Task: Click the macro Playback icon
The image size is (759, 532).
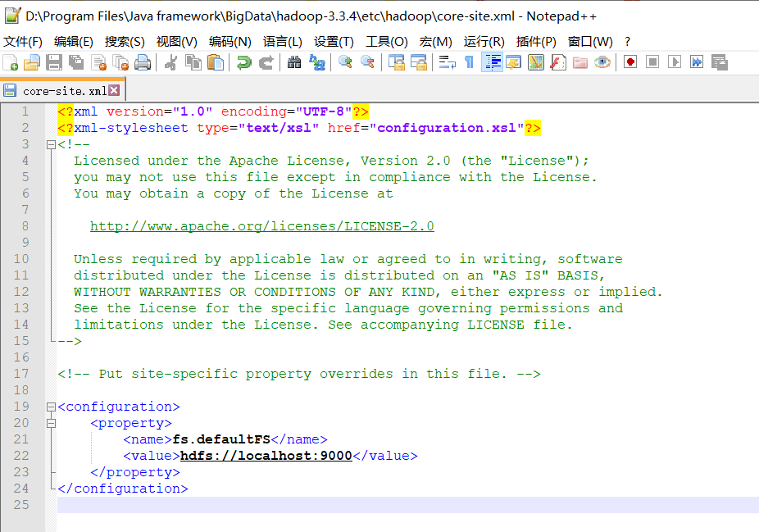Action: (675, 62)
